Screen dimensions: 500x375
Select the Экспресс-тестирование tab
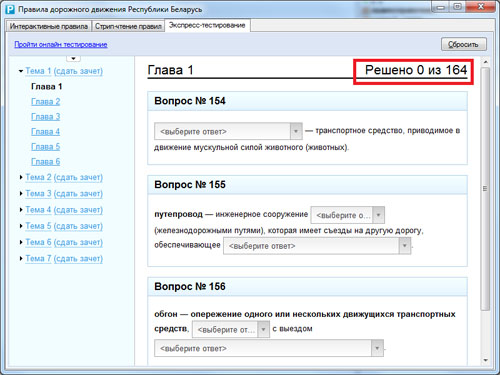(x=207, y=25)
